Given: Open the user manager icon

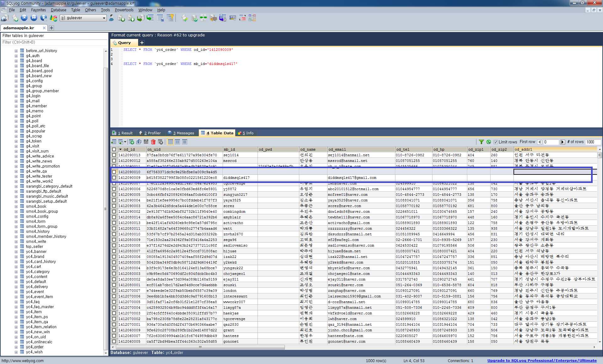Looking at the screenshot, I should point(111,18).
